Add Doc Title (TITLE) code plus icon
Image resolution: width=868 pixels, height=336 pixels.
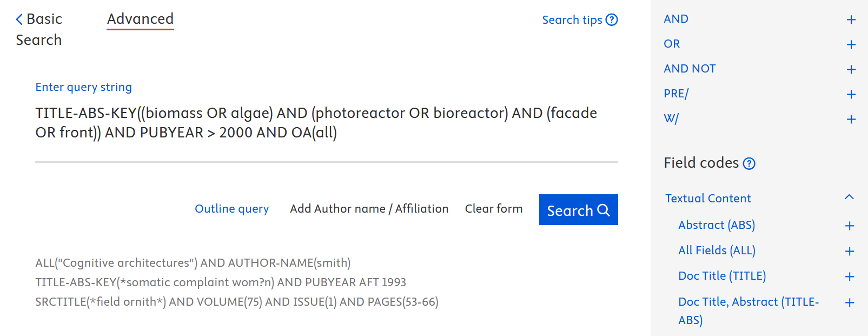click(850, 277)
